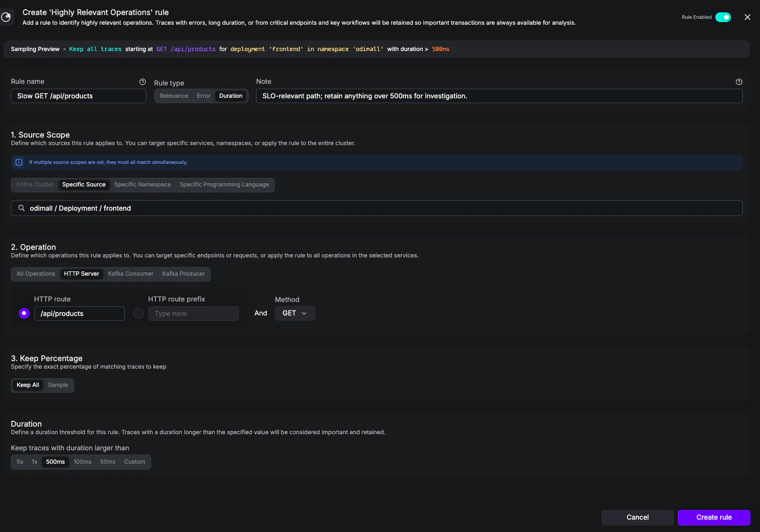Viewport: 760px width, 532px height.
Task: Set duration threshold to 1s
Action: click(34, 462)
